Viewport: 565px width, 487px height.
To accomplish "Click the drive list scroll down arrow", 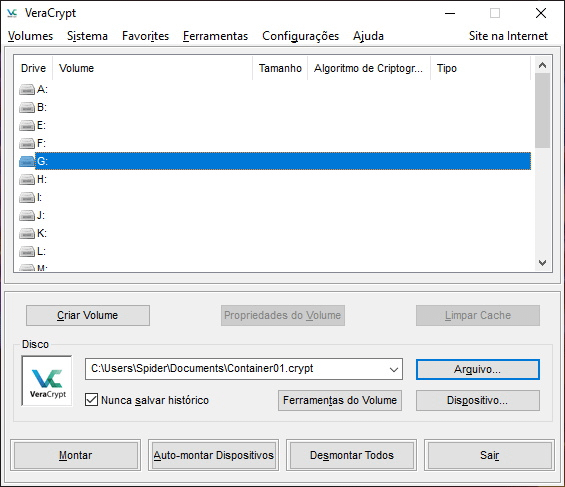I will pyautogui.click(x=542, y=263).
